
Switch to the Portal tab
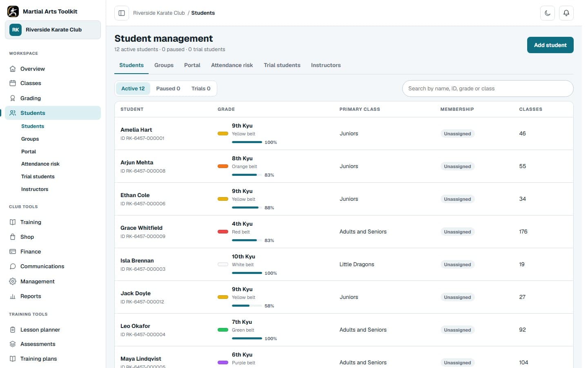coord(192,65)
